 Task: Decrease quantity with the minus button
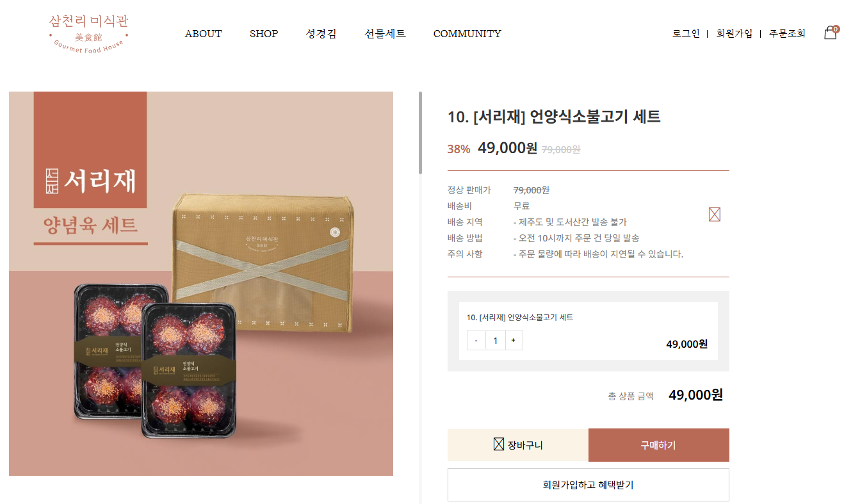476,341
